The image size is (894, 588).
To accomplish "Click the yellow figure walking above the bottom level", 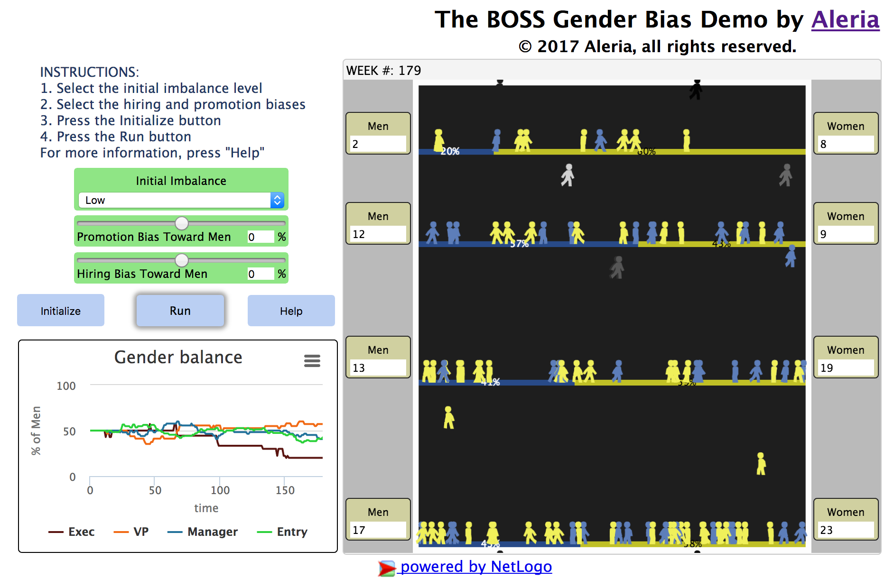I will [761, 463].
